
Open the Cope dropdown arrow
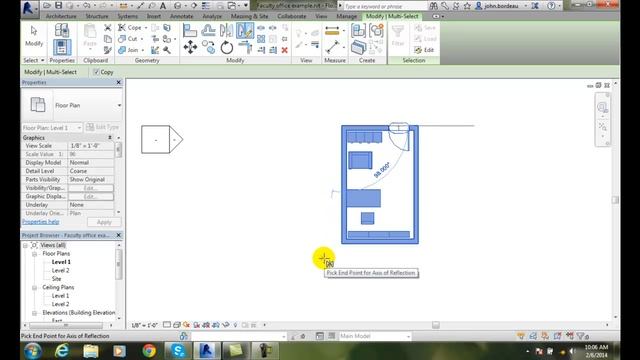(146, 28)
